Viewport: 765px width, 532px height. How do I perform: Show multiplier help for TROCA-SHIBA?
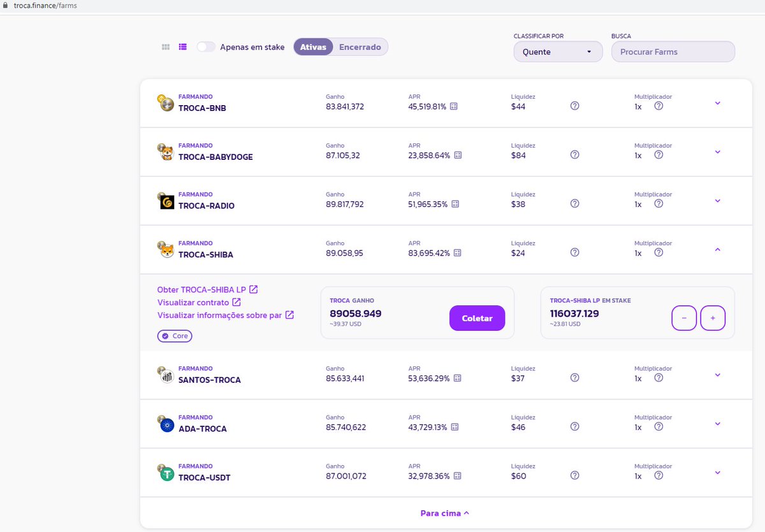659,252
